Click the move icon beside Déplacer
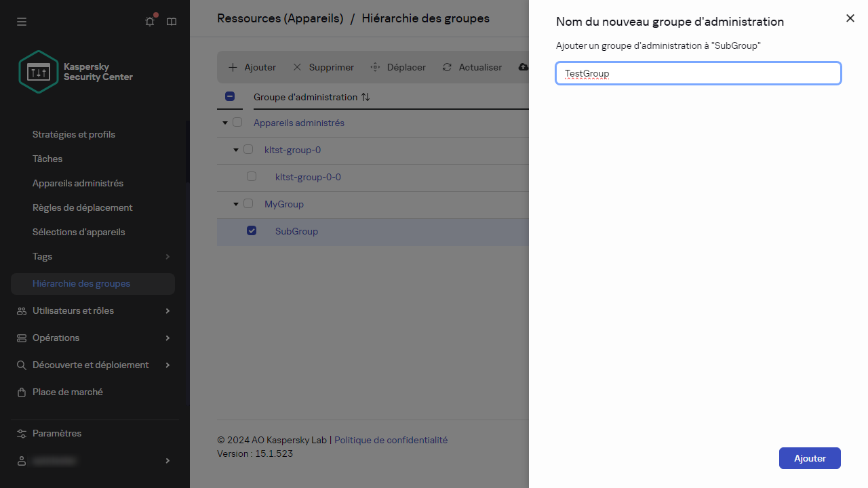 point(375,67)
